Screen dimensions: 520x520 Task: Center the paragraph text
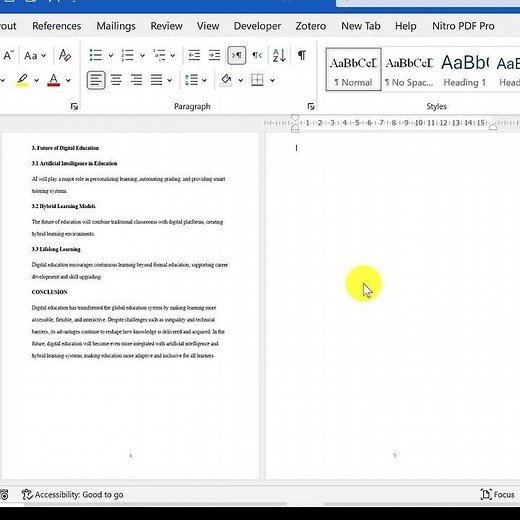116,80
